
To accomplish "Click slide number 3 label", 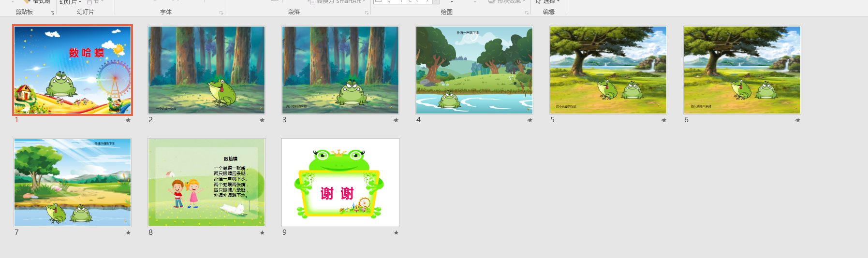I will (x=284, y=120).
